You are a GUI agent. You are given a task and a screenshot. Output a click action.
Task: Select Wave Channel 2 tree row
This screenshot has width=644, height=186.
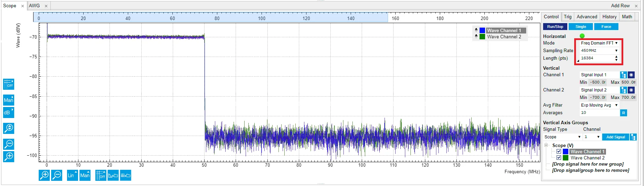587,158
